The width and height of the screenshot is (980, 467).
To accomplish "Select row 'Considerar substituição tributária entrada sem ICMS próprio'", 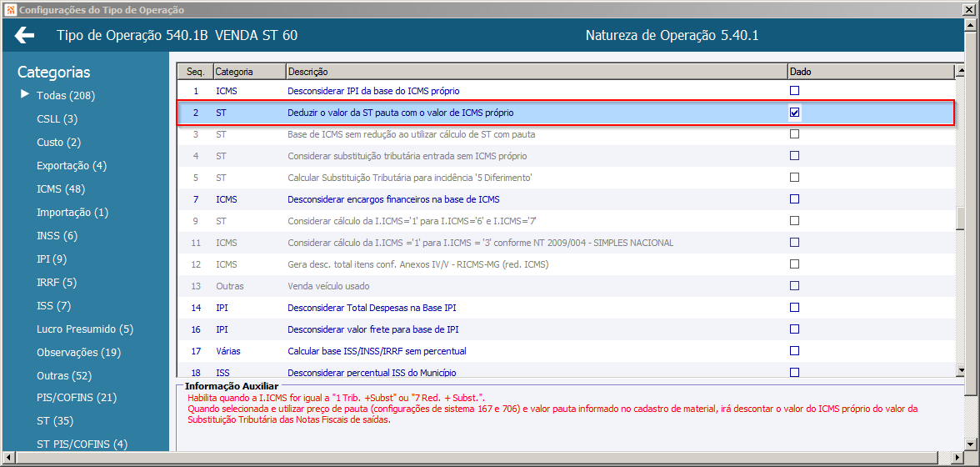I will pyautogui.click(x=567, y=156).
